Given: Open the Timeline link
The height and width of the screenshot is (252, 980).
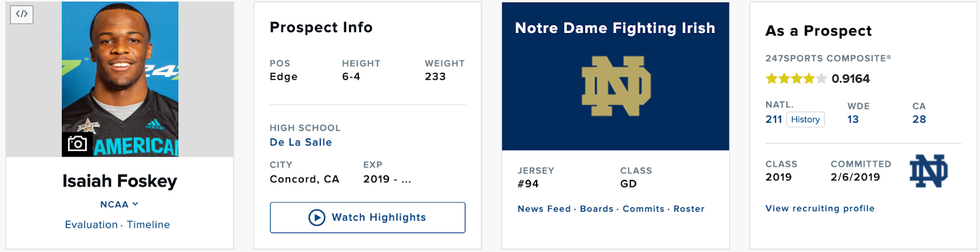Looking at the screenshot, I should pos(148,224).
